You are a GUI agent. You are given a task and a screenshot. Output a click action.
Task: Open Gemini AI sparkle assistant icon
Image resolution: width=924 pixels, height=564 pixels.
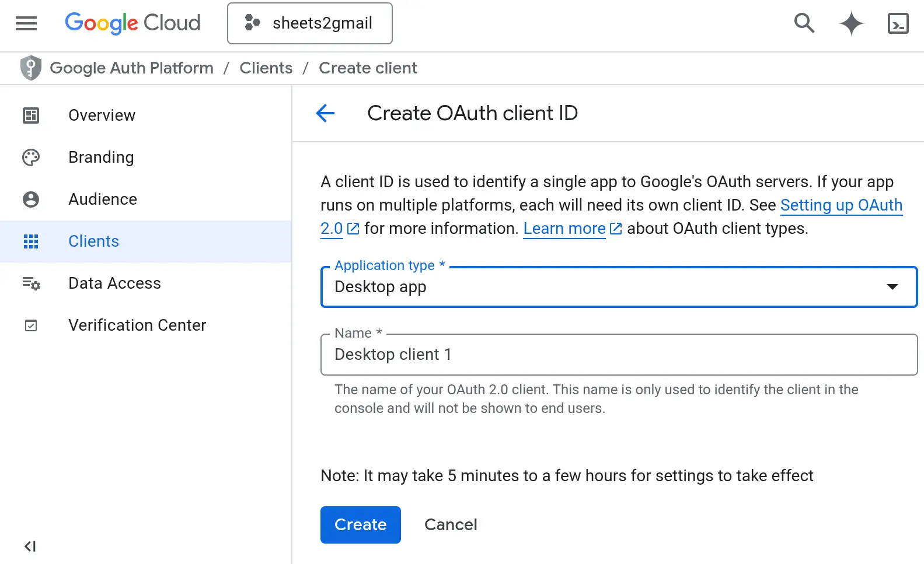click(x=851, y=23)
